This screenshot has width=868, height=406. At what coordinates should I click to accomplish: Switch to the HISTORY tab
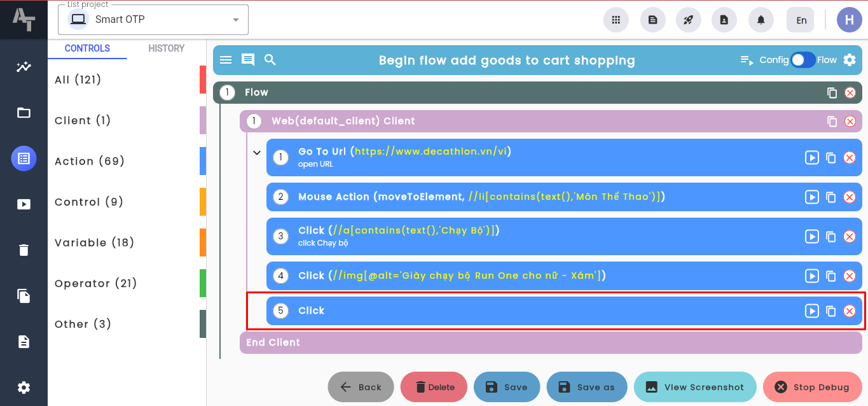coord(166,48)
